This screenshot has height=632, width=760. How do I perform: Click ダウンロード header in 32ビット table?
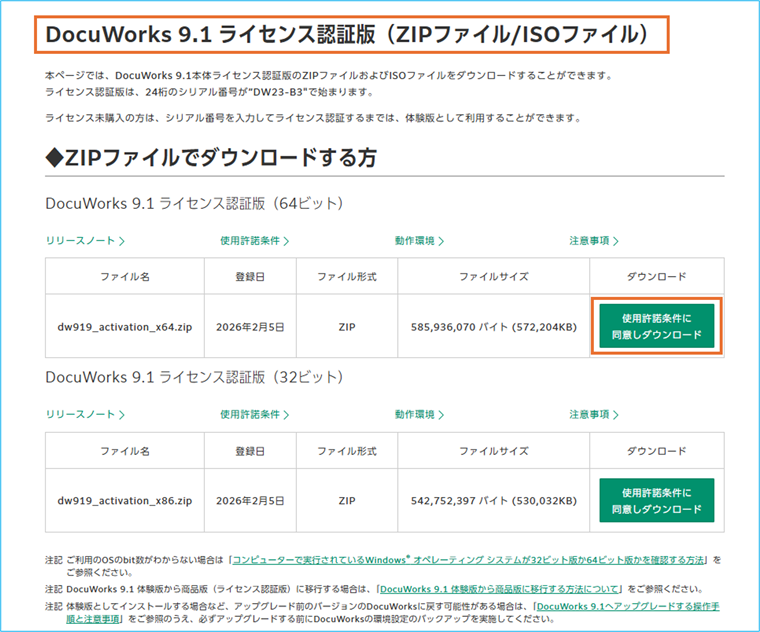657,451
